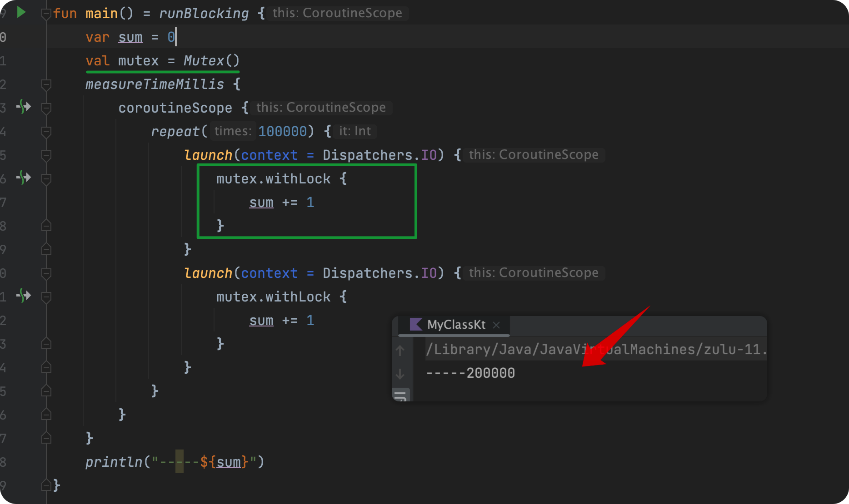849x504 pixels.
Task: Select the MyClassKt run tab
Action: pyautogui.click(x=454, y=325)
